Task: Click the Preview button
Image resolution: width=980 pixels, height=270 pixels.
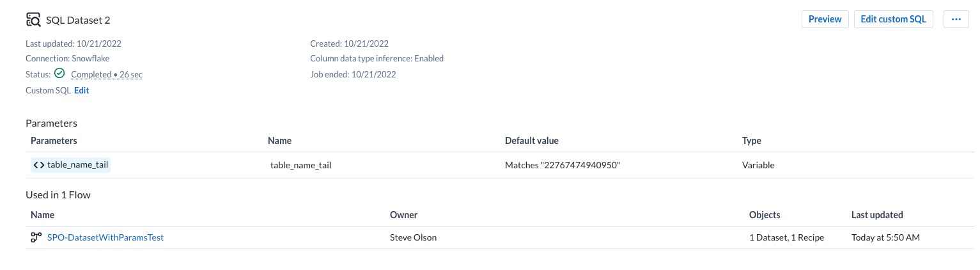Action: (825, 19)
